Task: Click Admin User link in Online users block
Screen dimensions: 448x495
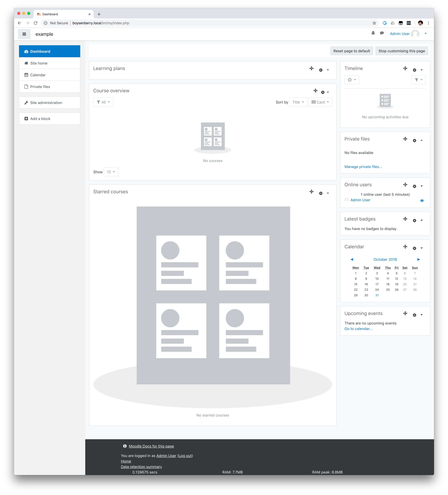Action: [360, 200]
